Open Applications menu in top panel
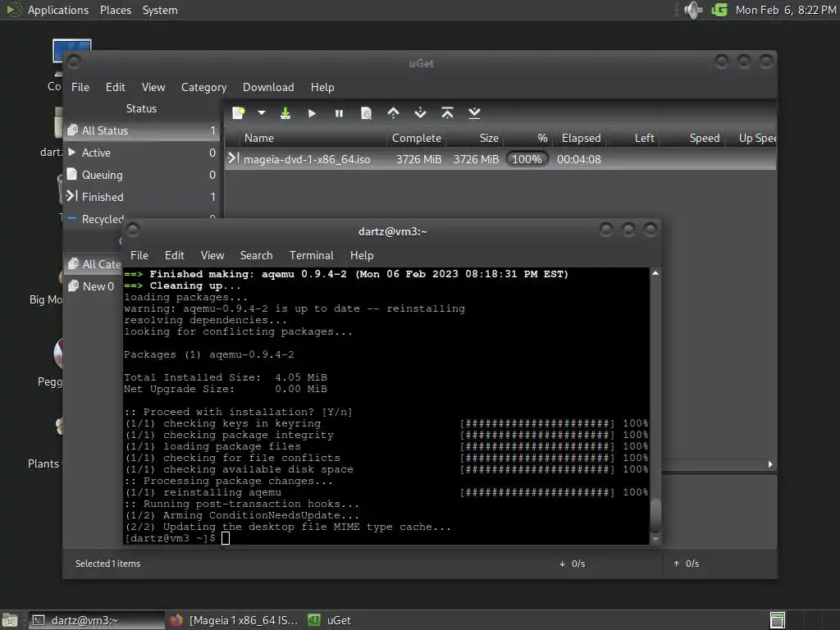The width and height of the screenshot is (840, 630). click(58, 10)
